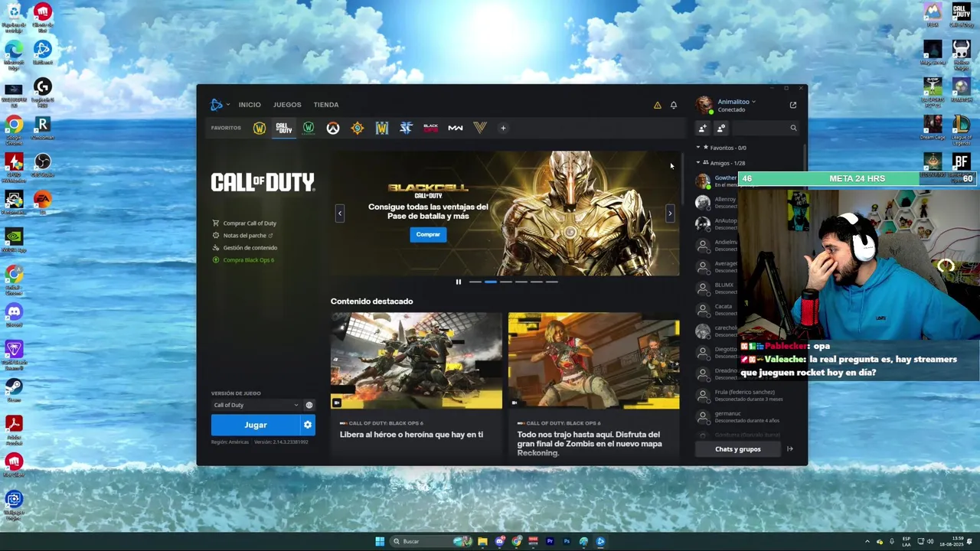Open the Zombies Reckoning news thumbnail

pos(594,360)
